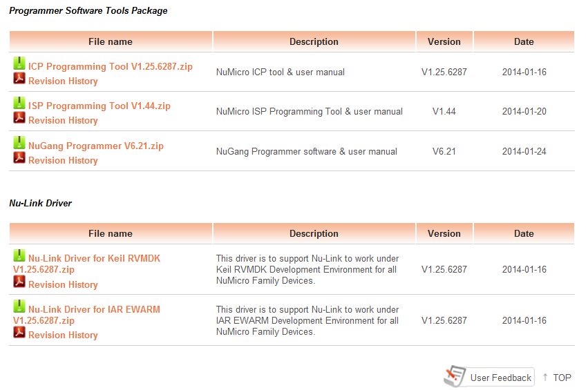Image resolution: width=588 pixels, height=390 pixels.
Task: Download NuGang Programmer V6.21.zip
Action: pyautogui.click(x=96, y=146)
